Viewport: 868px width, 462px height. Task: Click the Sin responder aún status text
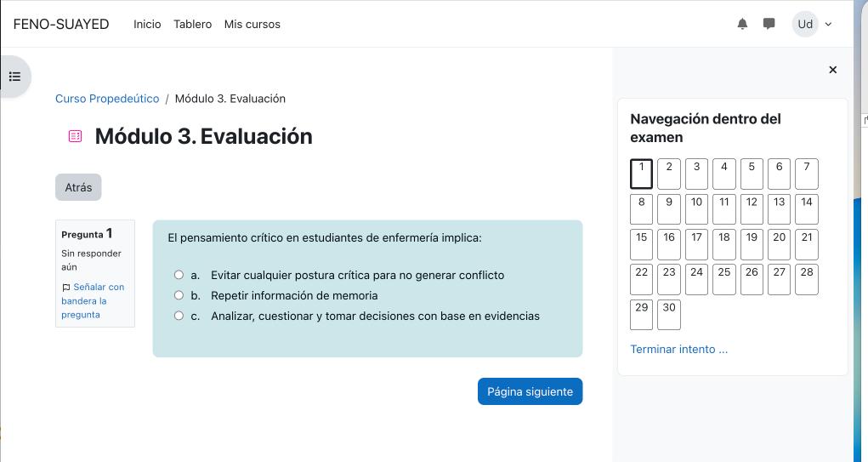point(91,260)
